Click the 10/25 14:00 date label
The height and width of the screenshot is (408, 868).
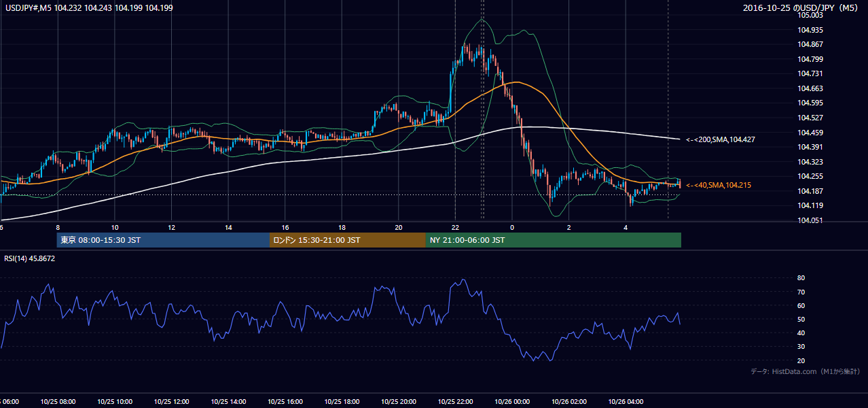(229, 402)
